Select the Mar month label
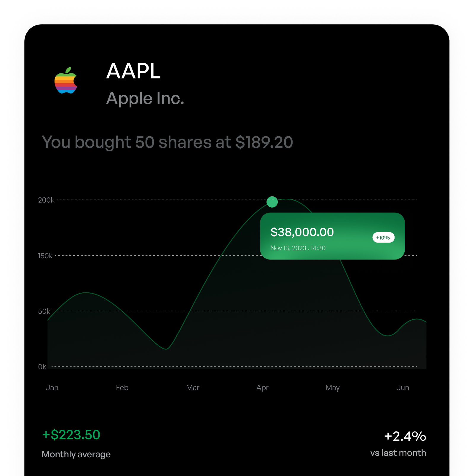474x476 pixels. point(193,388)
